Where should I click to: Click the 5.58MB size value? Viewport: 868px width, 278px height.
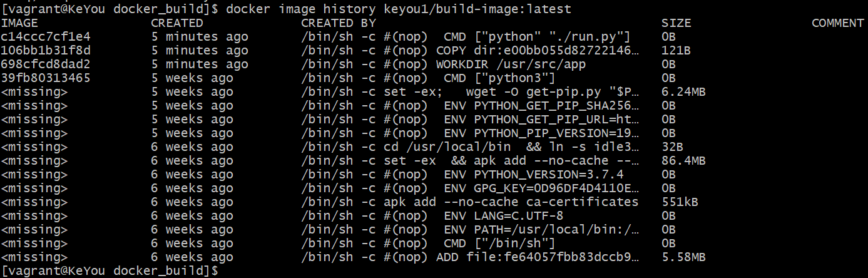(683, 257)
